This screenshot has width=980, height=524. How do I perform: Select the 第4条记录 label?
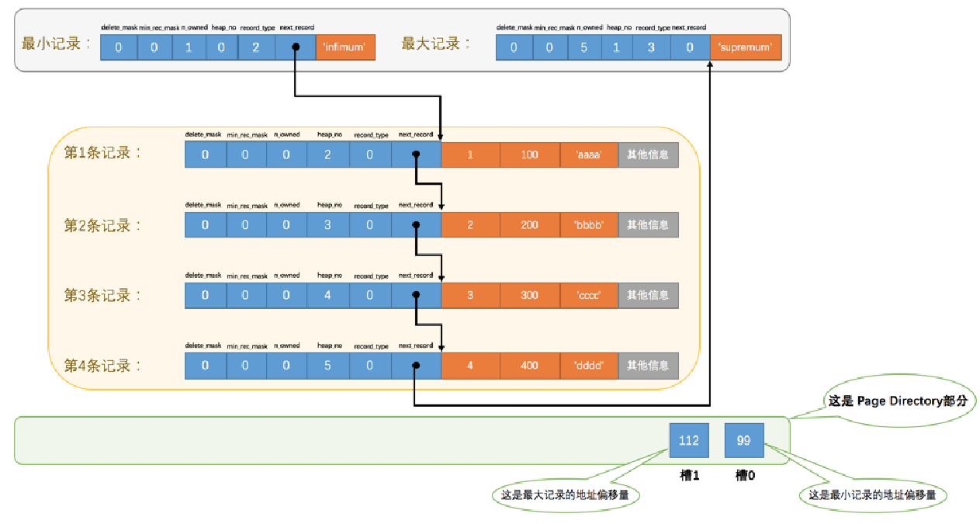103,365
